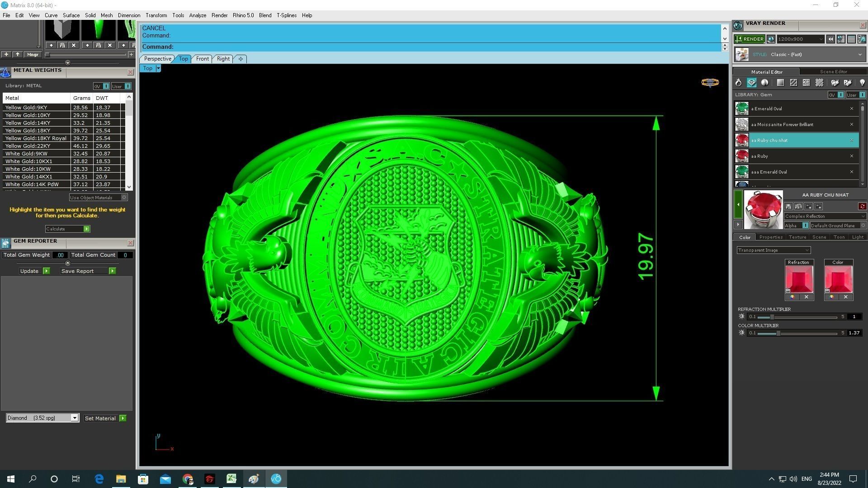Click the red refresh material preview icon
Image resolution: width=868 pixels, height=488 pixels.
click(862, 206)
